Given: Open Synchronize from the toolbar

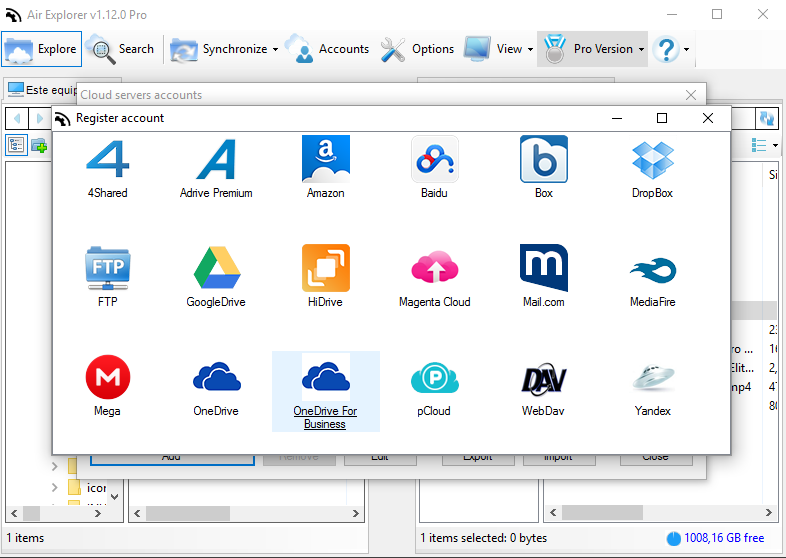Looking at the screenshot, I should [219, 49].
